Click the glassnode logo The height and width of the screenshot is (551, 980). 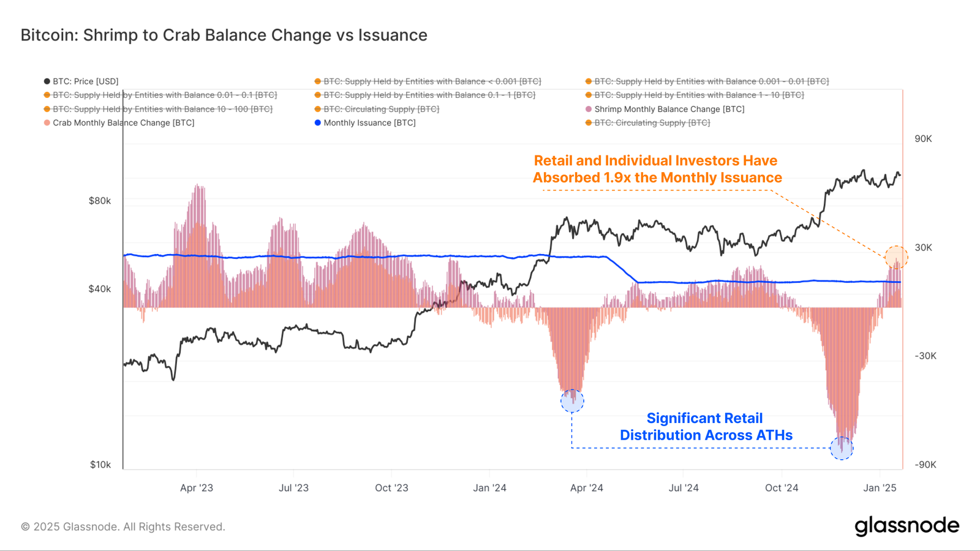pos(907,526)
